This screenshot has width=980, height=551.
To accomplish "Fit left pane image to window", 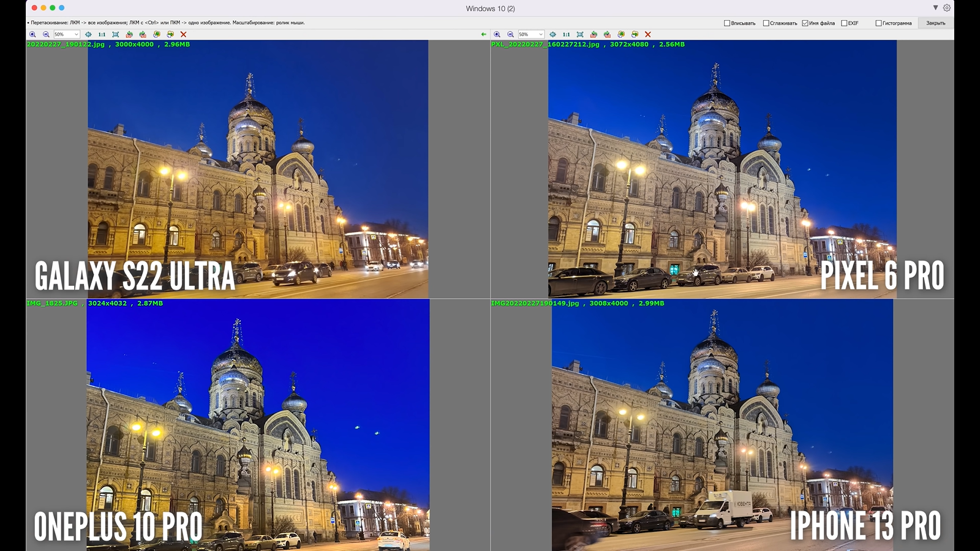I will click(116, 34).
